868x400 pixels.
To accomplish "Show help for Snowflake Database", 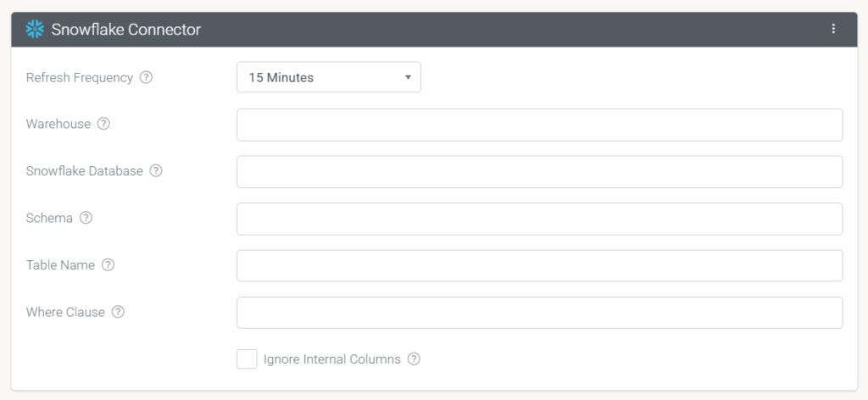I will 156,171.
